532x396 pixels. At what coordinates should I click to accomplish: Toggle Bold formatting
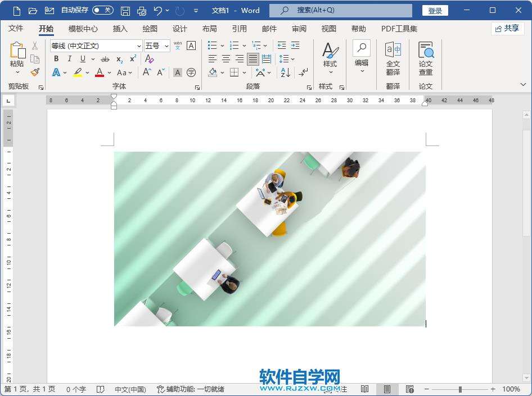point(56,59)
